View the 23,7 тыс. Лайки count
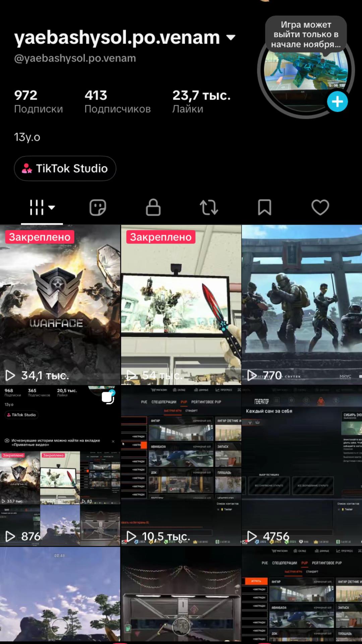The height and width of the screenshot is (644, 362). click(201, 102)
